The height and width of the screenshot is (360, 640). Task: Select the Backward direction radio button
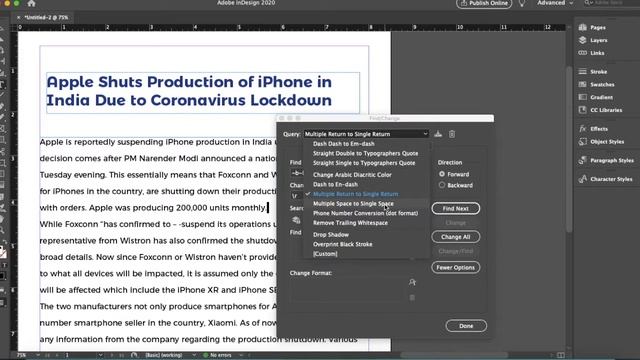click(x=442, y=185)
